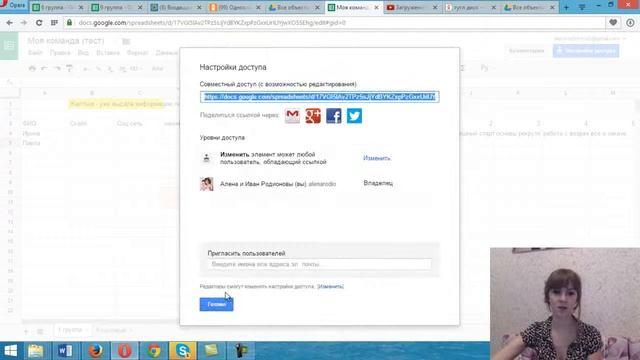
Task: Click the blue share button in the Sheets header
Action: coord(586,51)
